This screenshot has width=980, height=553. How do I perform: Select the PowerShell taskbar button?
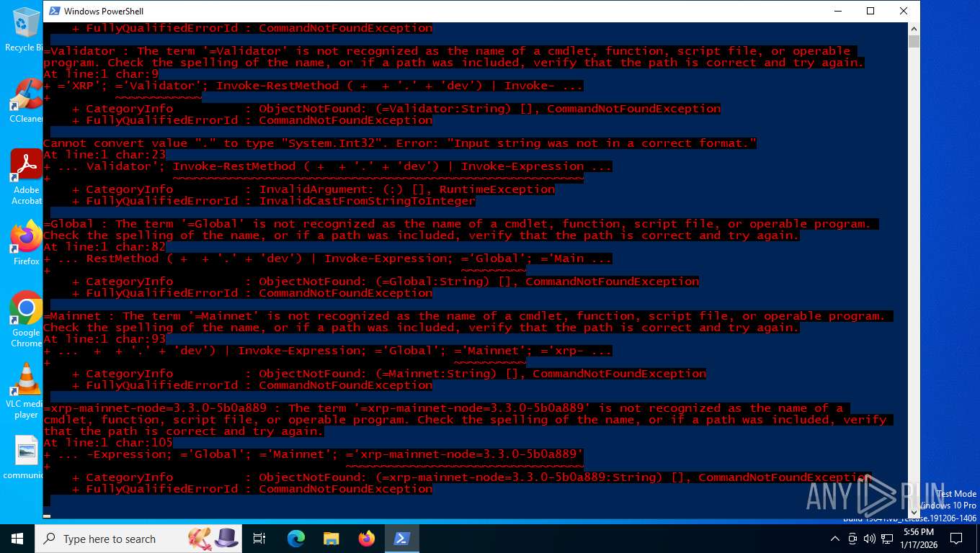401,539
